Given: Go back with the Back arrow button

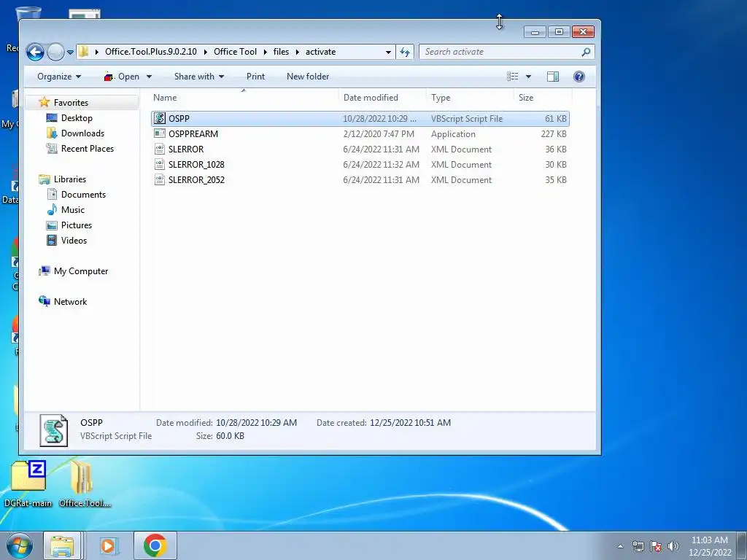Looking at the screenshot, I should [35, 52].
